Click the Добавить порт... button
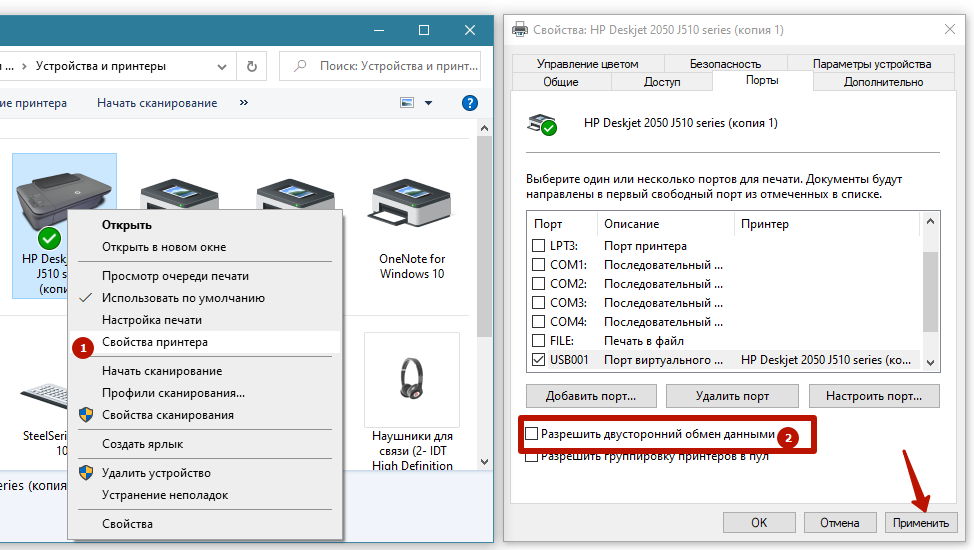The width and height of the screenshot is (974, 550). pos(591,396)
